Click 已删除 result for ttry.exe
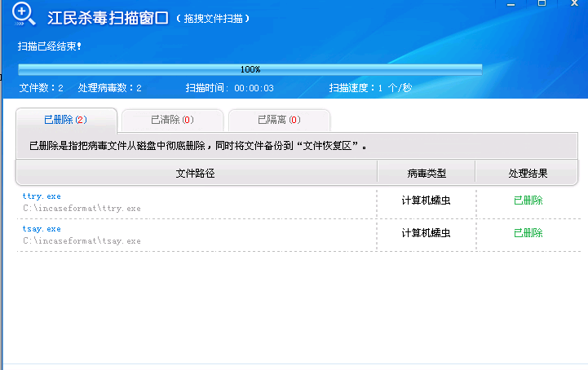Image resolution: width=588 pixels, height=370 pixels. (x=528, y=200)
